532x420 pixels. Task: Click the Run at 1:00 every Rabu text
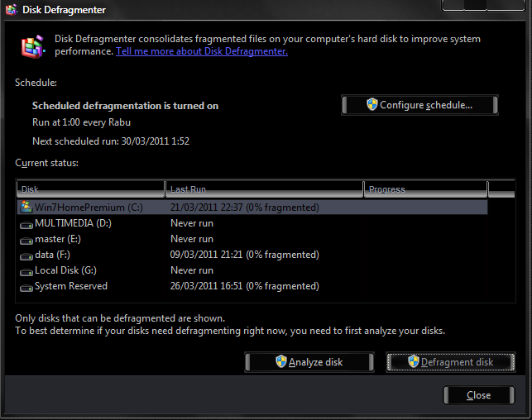tap(81, 122)
